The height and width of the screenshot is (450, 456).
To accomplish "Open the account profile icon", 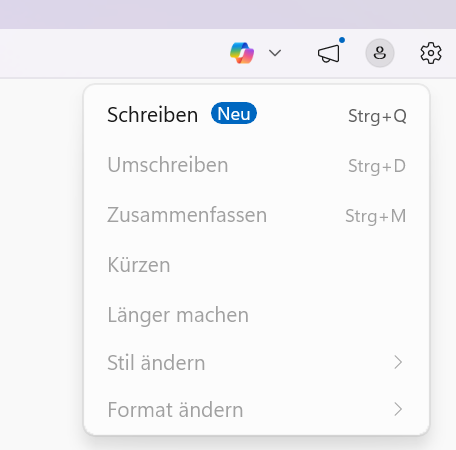I will point(380,53).
